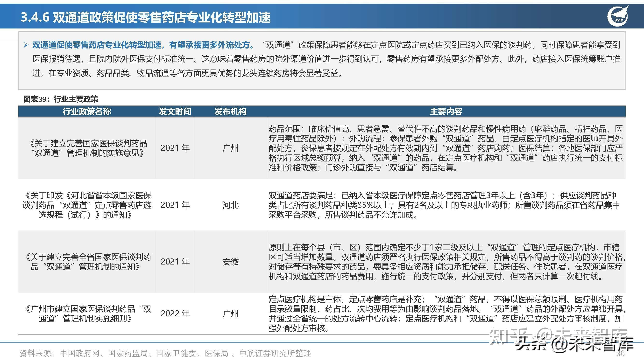The height and width of the screenshot is (362, 644).
Task: Click 2021 年 in the first policy row
Action: click(x=175, y=148)
